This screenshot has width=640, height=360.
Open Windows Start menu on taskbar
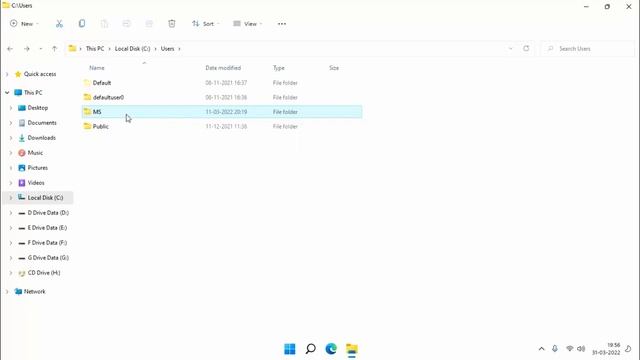point(290,349)
